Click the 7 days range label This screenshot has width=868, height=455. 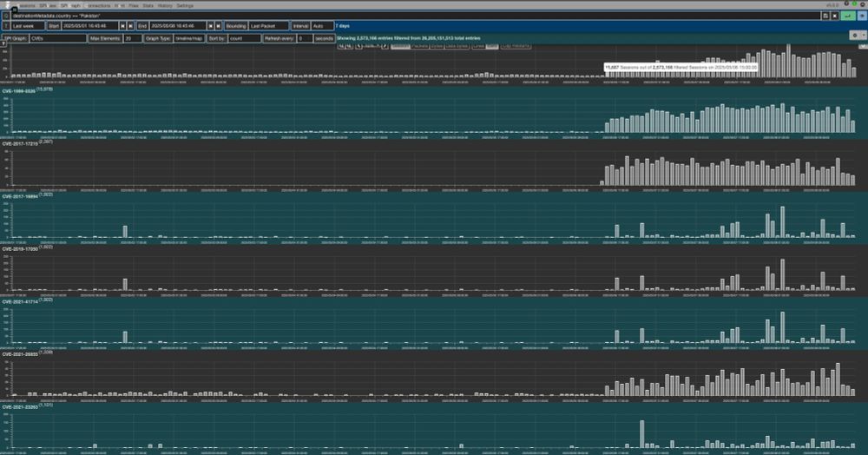click(342, 26)
